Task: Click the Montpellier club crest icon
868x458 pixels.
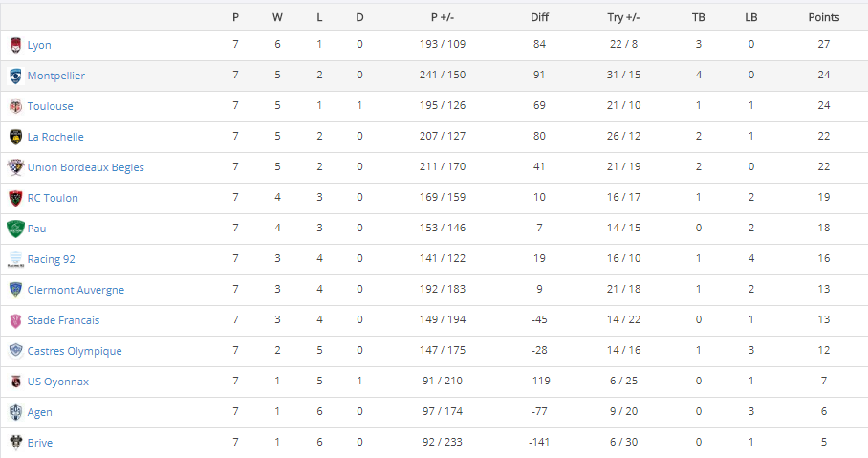Action: [x=15, y=76]
